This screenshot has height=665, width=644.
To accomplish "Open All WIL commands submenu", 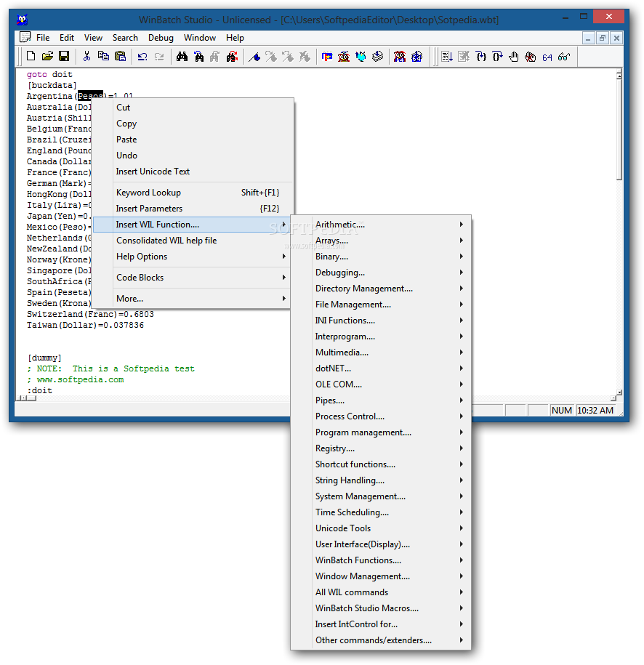I will [381, 592].
